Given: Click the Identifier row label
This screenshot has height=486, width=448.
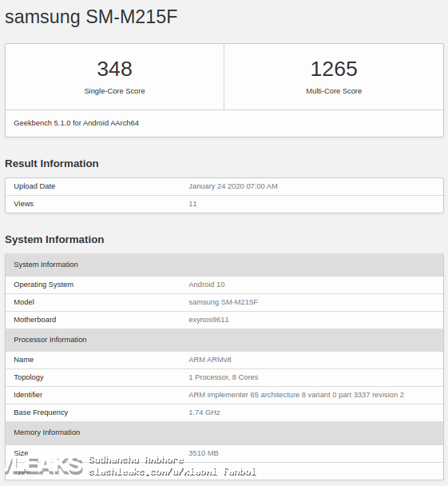Looking at the screenshot, I should click(x=28, y=395).
